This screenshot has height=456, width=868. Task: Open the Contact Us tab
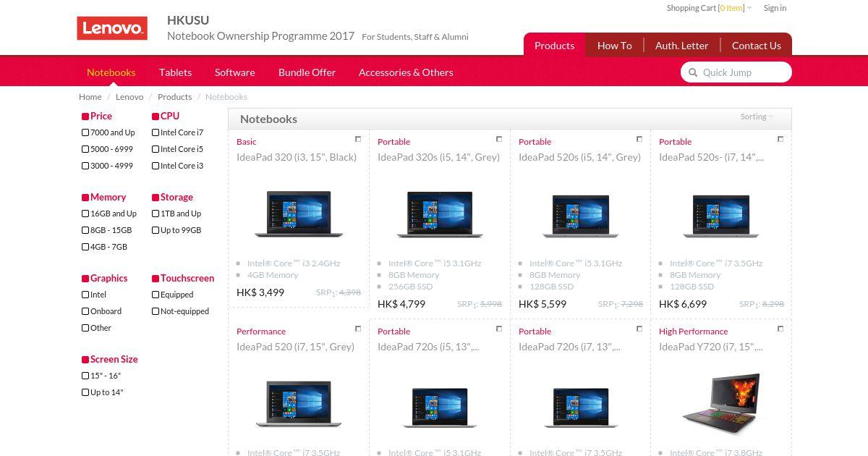756,45
